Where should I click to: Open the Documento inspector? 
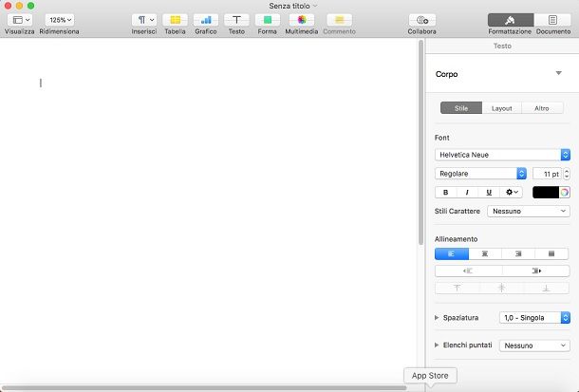point(552,20)
